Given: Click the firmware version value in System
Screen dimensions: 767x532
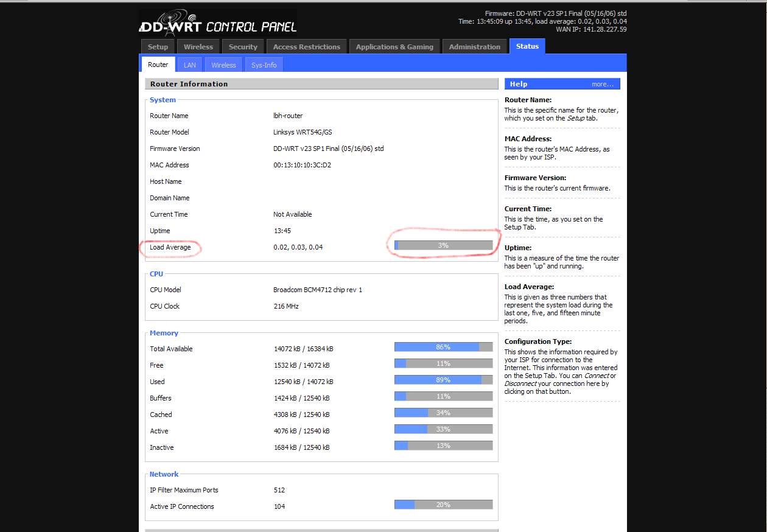Looking at the screenshot, I should coord(329,149).
